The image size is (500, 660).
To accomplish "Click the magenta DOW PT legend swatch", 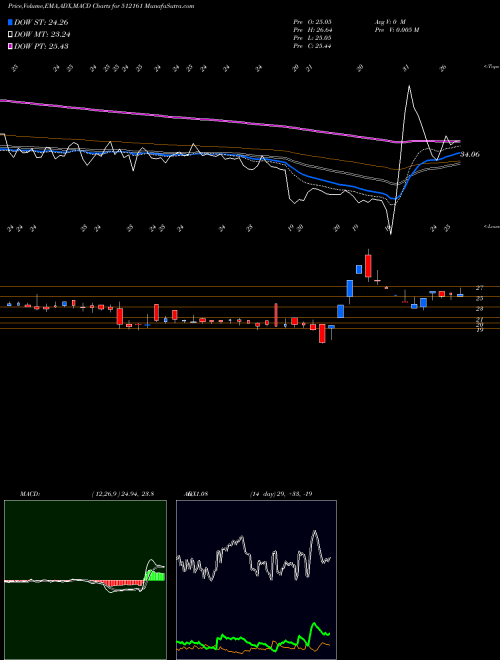I will click(x=10, y=46).
